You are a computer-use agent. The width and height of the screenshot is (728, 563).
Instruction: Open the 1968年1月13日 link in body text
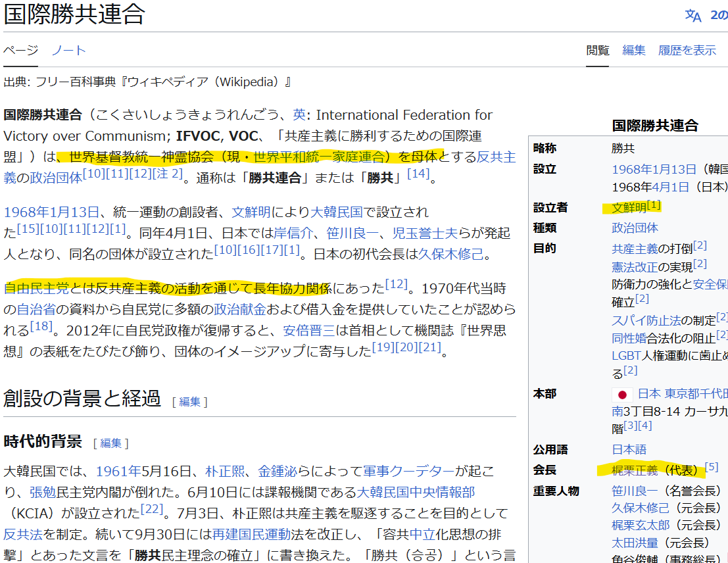[x=51, y=212]
